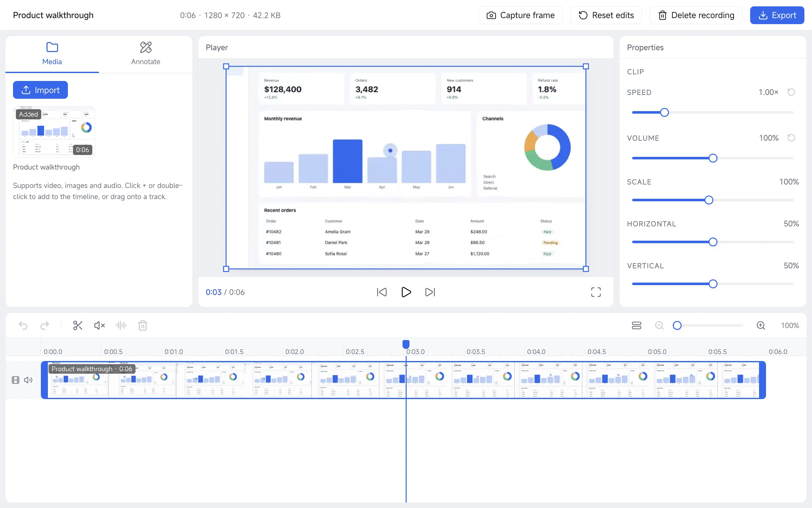The height and width of the screenshot is (508, 812).
Task: Toggle the track audio speaker icon
Action: click(x=28, y=380)
